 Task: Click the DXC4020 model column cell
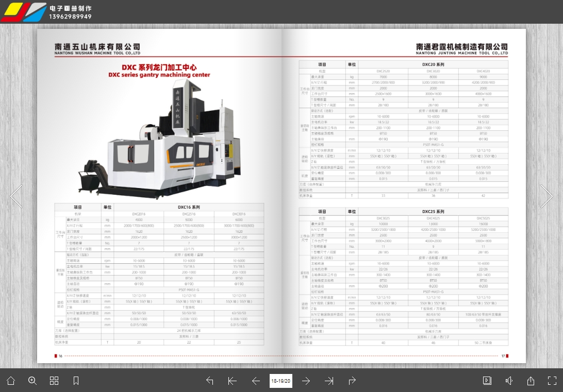click(483, 72)
